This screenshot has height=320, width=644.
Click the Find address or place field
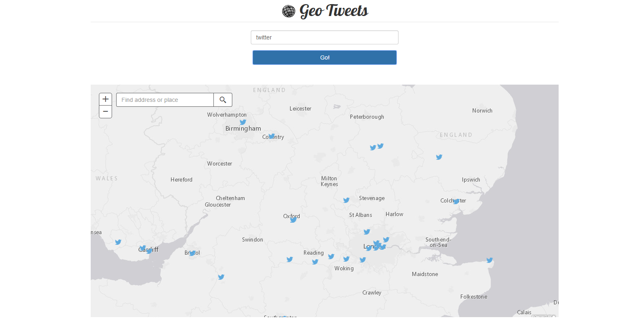[x=165, y=100]
